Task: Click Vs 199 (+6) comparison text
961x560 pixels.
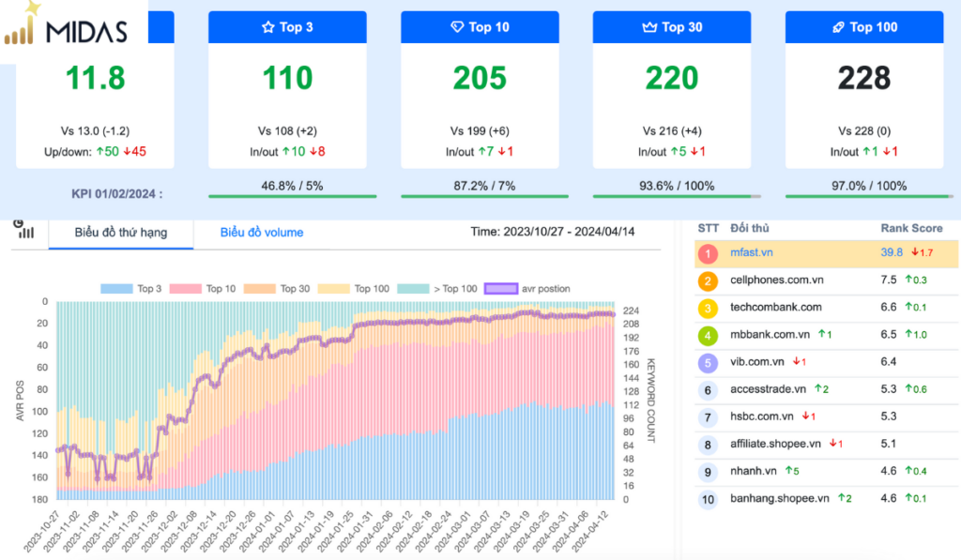Action: [480, 130]
